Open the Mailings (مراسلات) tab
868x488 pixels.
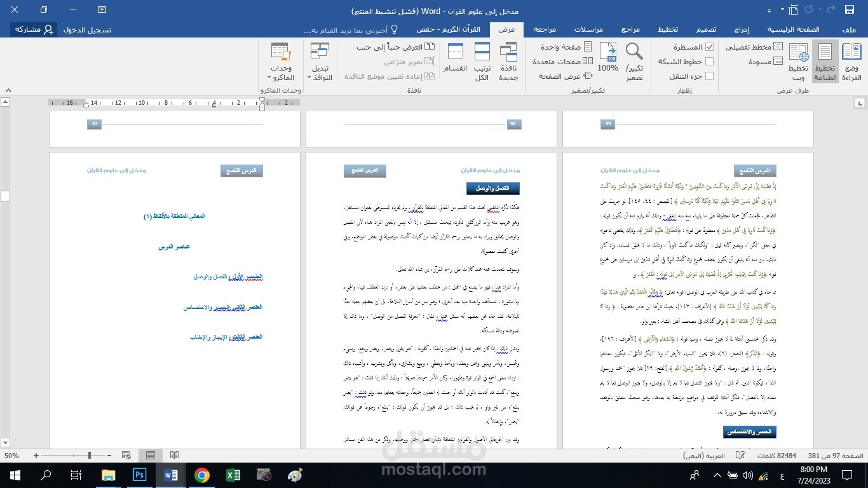tap(588, 30)
